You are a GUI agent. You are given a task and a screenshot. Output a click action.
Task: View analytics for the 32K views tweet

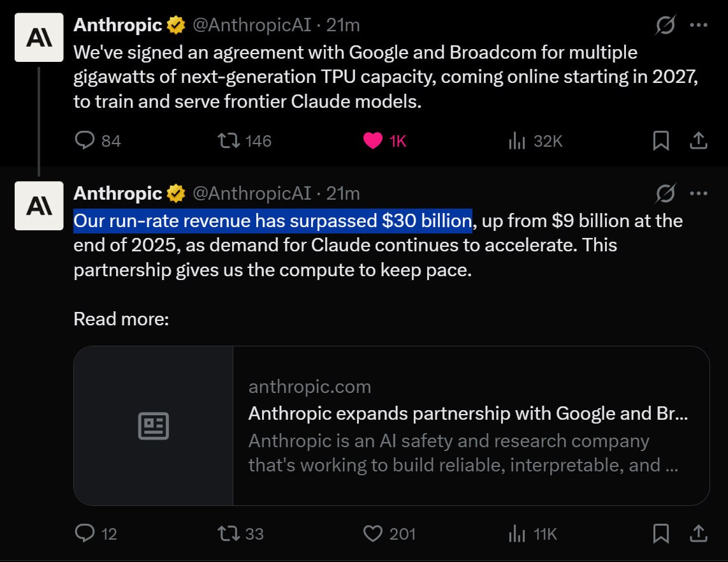[x=516, y=141]
